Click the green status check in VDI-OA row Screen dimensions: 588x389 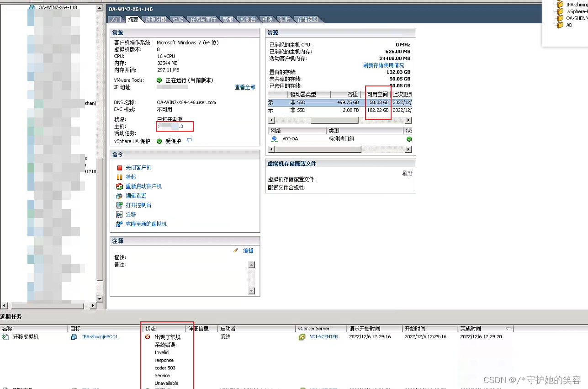pyautogui.click(x=409, y=139)
